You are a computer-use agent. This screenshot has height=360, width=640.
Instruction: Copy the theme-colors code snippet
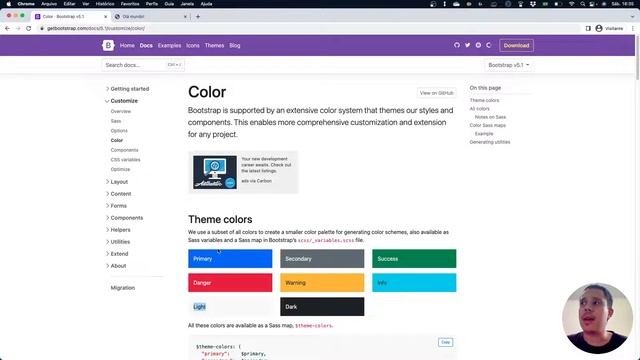(x=445, y=342)
